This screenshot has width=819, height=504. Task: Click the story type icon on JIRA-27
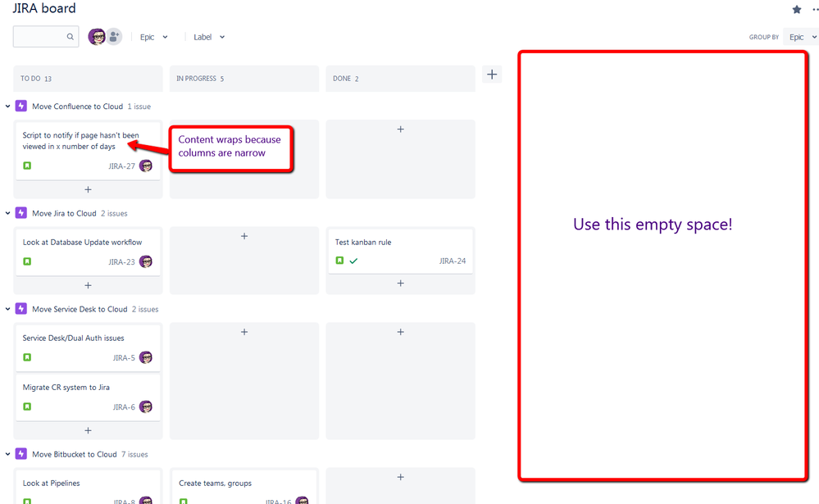(x=27, y=166)
